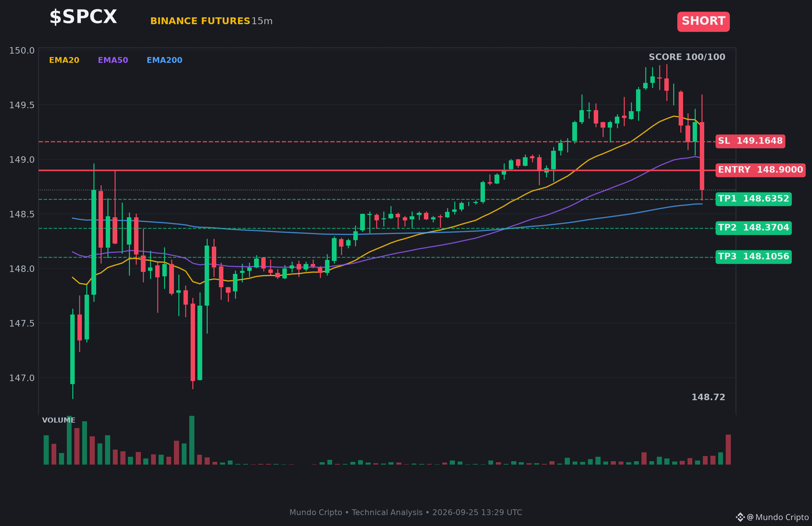The height and width of the screenshot is (526, 812).
Task: Click the 15m timeframe label
Action: (x=262, y=21)
